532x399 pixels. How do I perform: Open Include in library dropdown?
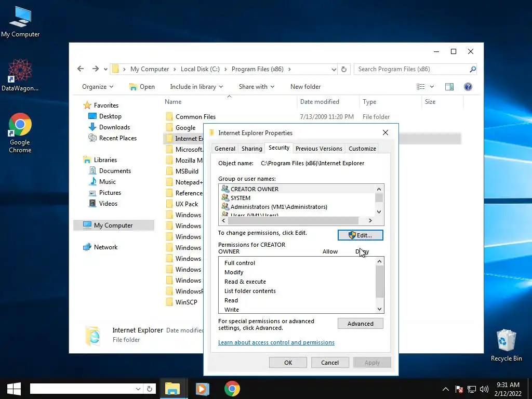(196, 87)
